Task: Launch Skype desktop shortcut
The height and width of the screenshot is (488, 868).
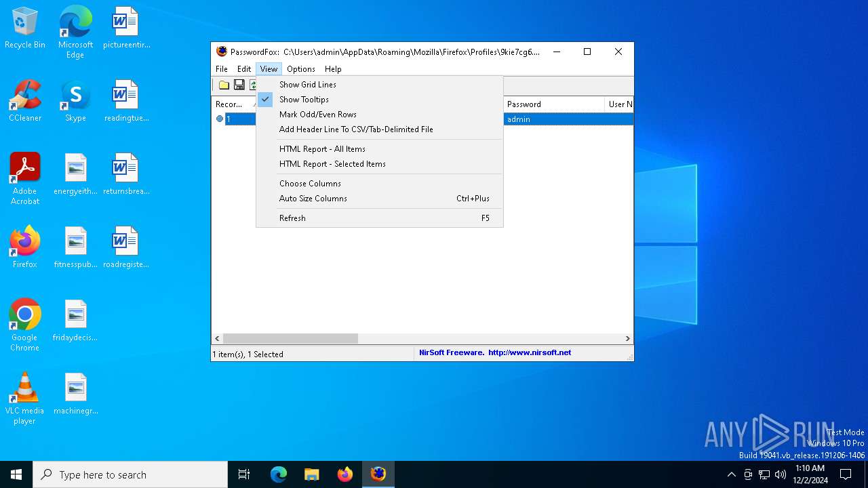Action: pyautogui.click(x=75, y=102)
